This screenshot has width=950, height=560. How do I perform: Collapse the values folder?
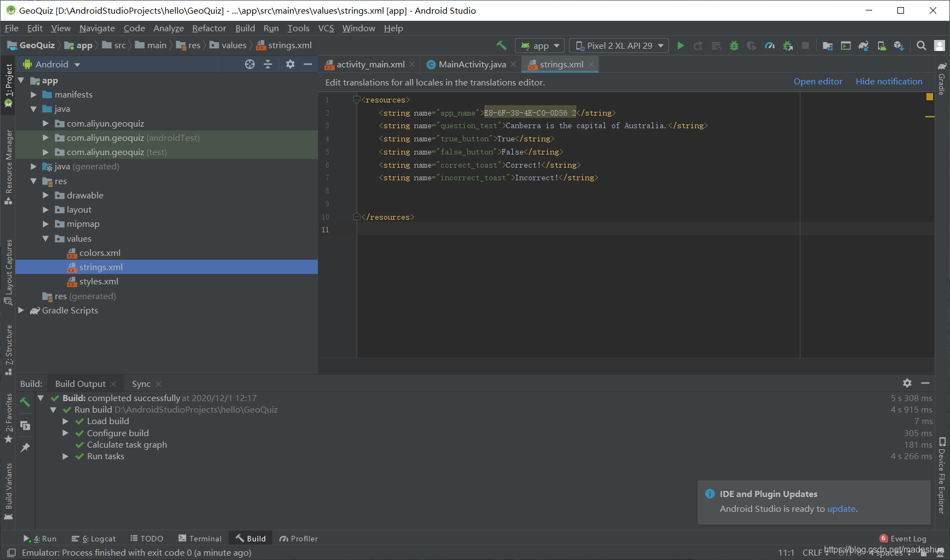[x=45, y=239]
